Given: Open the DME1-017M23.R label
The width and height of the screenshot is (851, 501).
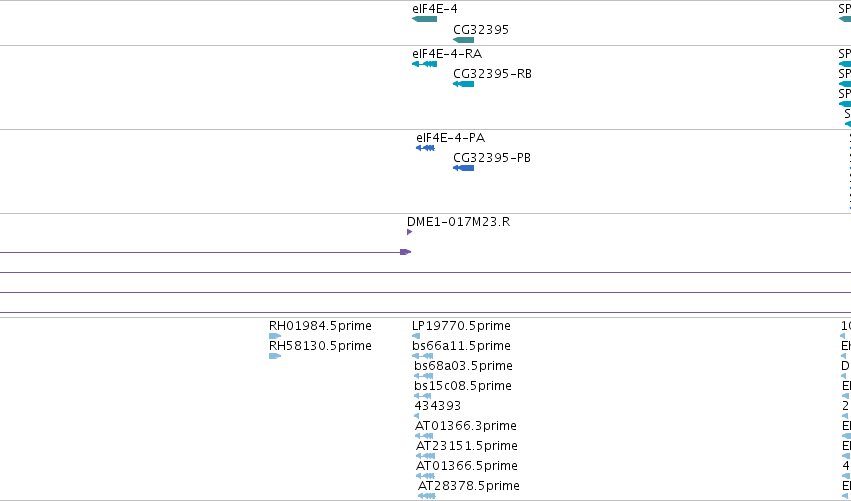Looking at the screenshot, I should pyautogui.click(x=459, y=221).
